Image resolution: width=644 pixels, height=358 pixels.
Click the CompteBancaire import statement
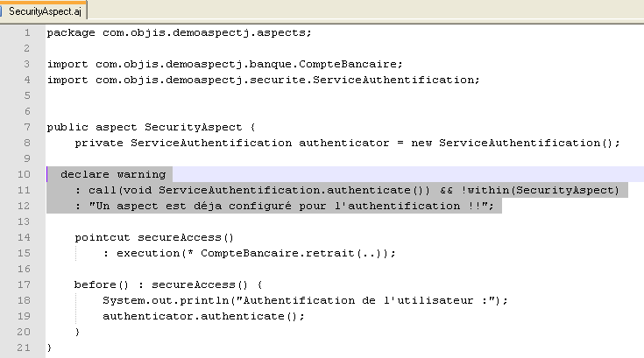(225, 65)
